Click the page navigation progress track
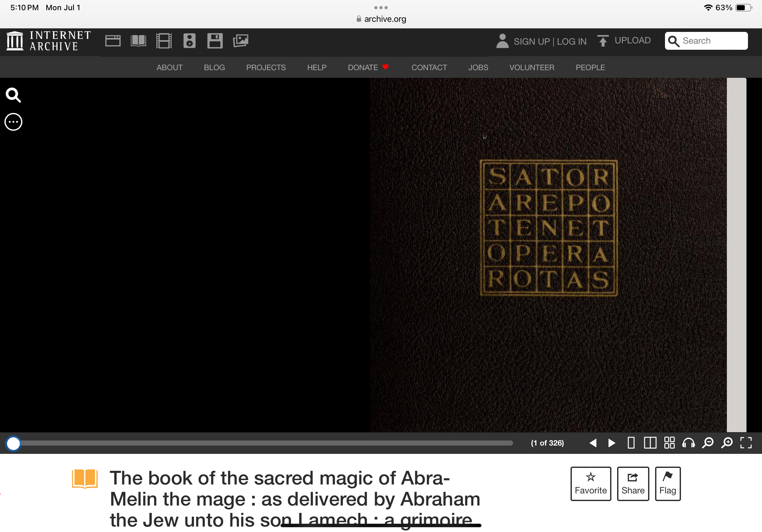 tap(264, 443)
